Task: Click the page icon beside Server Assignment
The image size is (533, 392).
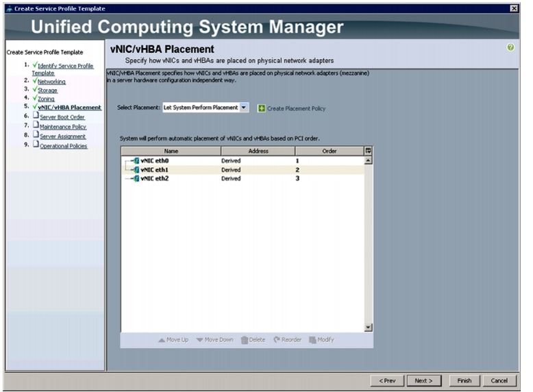Action: pyautogui.click(x=36, y=134)
